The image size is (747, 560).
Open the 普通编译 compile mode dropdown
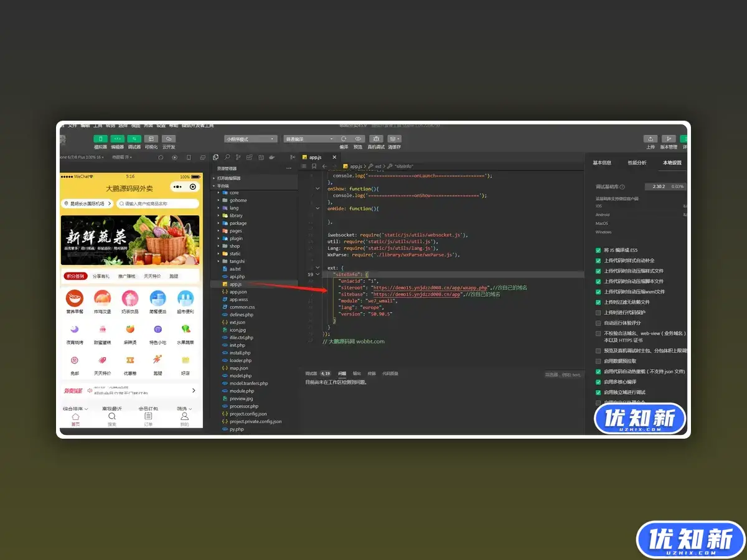(309, 138)
